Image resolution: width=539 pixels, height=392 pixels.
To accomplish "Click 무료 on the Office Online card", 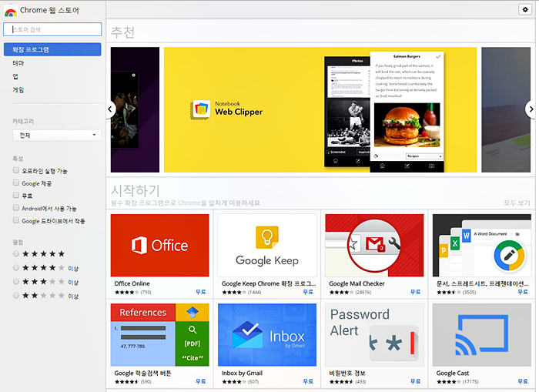I will coord(201,292).
